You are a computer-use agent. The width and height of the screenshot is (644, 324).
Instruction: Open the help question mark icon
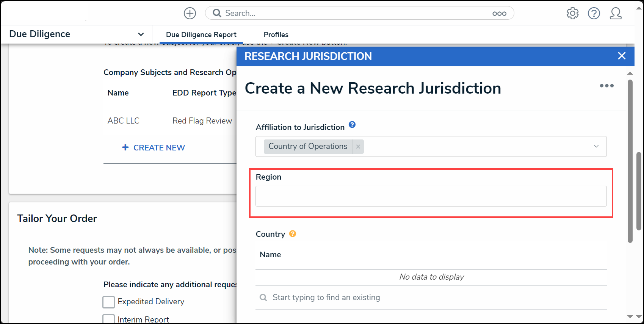click(594, 13)
